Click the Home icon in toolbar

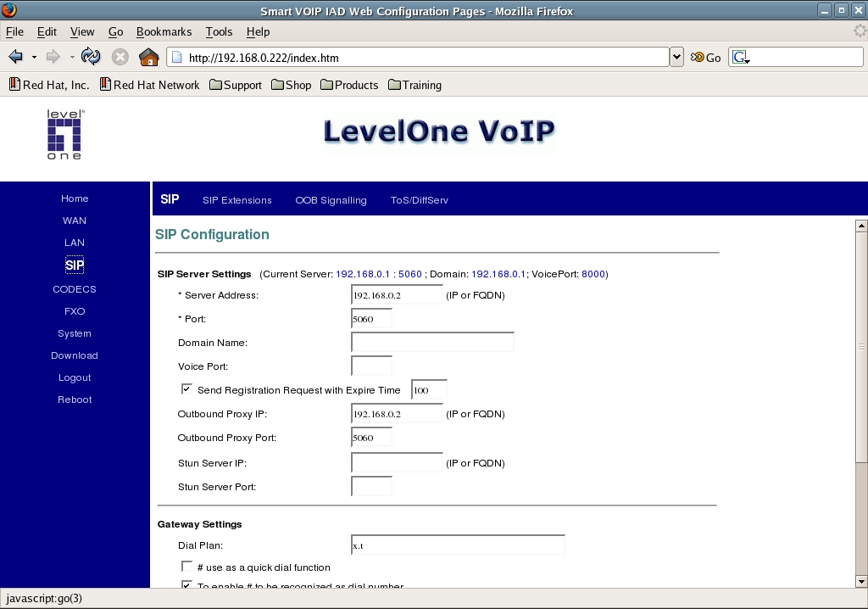(x=148, y=57)
